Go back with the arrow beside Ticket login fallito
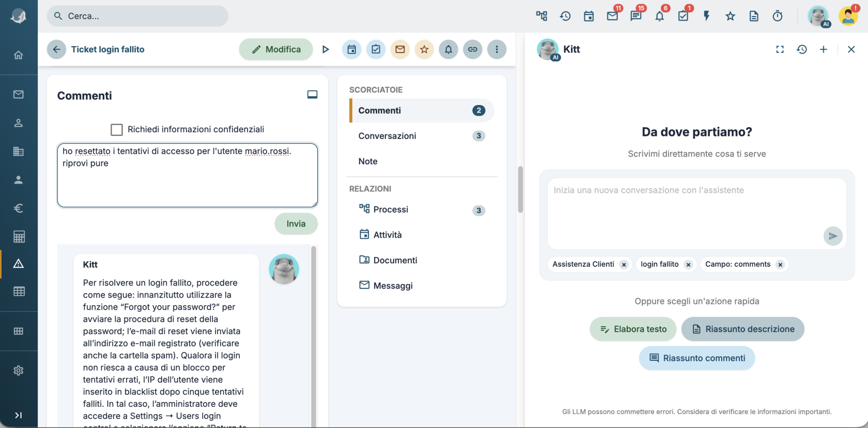 (56, 50)
